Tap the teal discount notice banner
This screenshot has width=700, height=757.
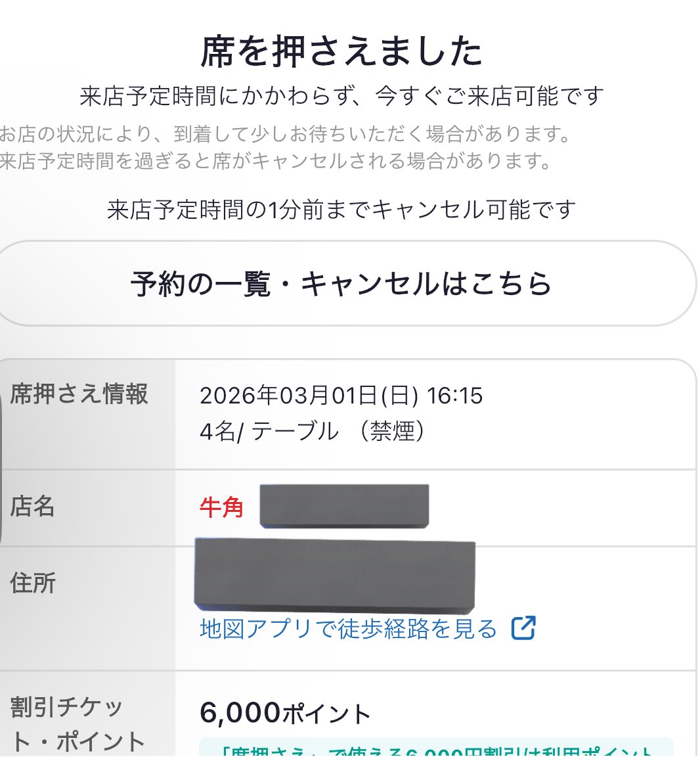coord(436,749)
